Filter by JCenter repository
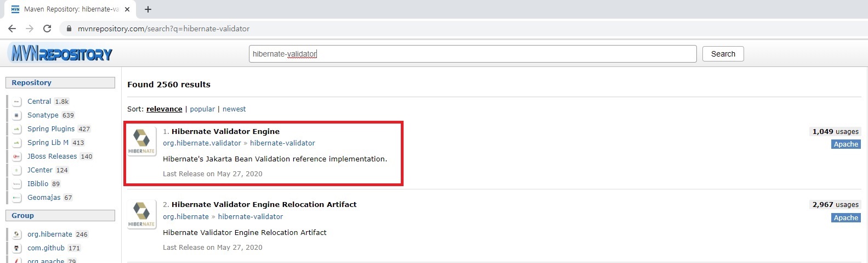The image size is (868, 263). pos(40,170)
